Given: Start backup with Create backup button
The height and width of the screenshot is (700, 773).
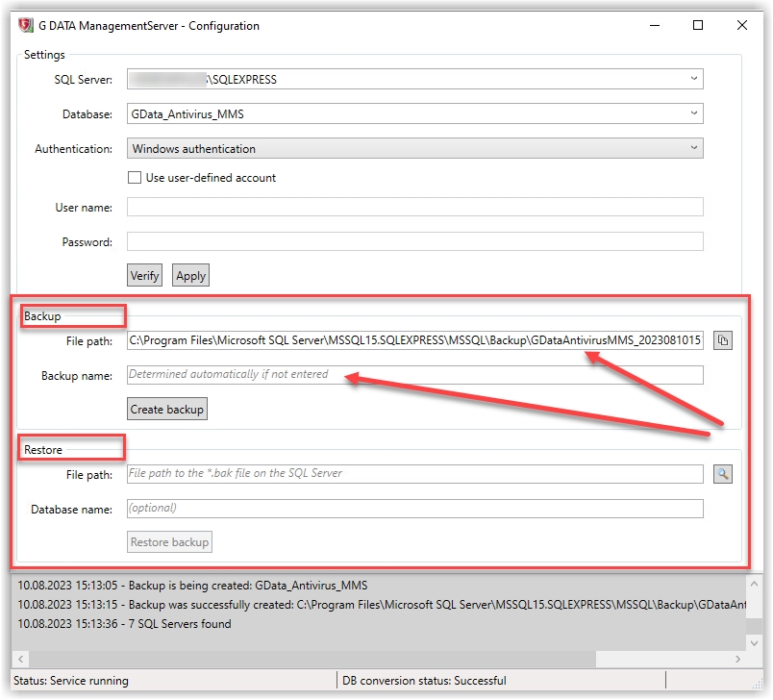Looking at the screenshot, I should coord(167,410).
